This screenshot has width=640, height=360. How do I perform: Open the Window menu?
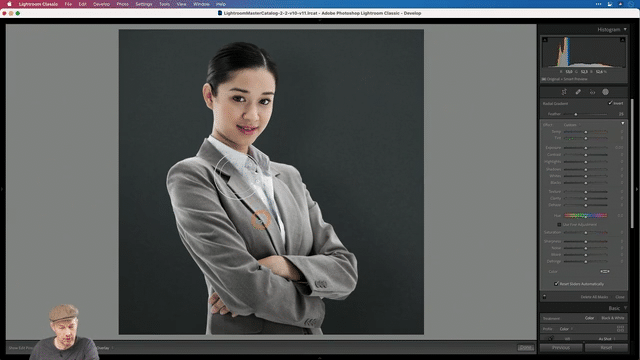point(201,4)
